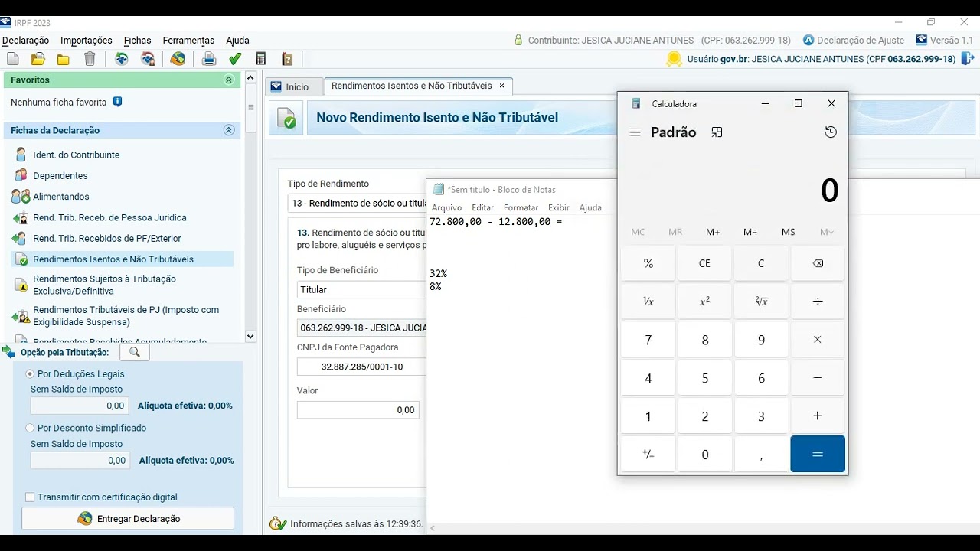
Task: Click the green checkmark verify pending icon
Action: pos(235,59)
